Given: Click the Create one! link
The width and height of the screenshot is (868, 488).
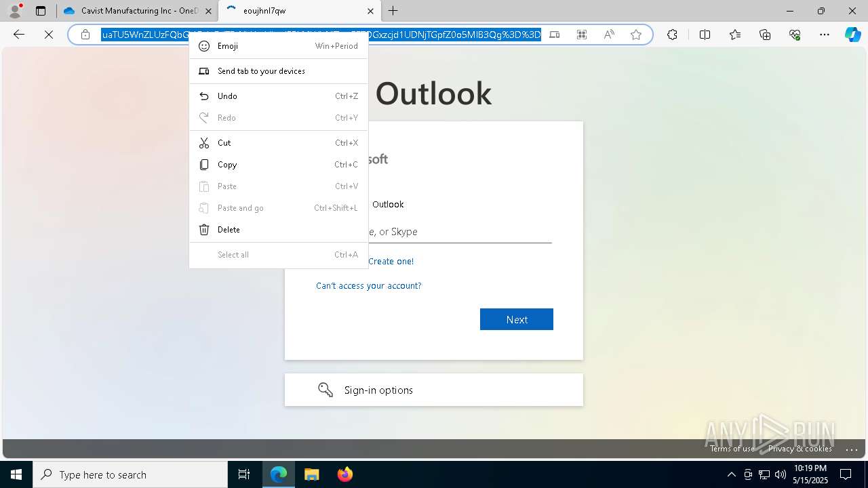Looking at the screenshot, I should [391, 262].
